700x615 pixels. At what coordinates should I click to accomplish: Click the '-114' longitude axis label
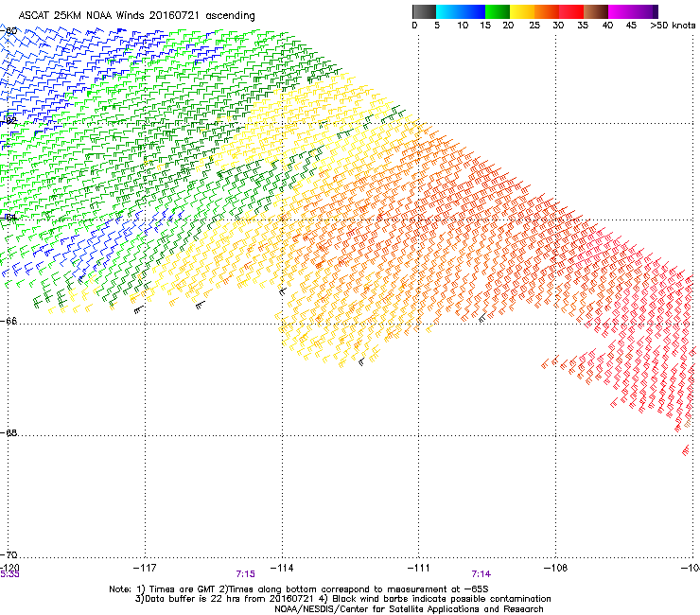[282, 568]
